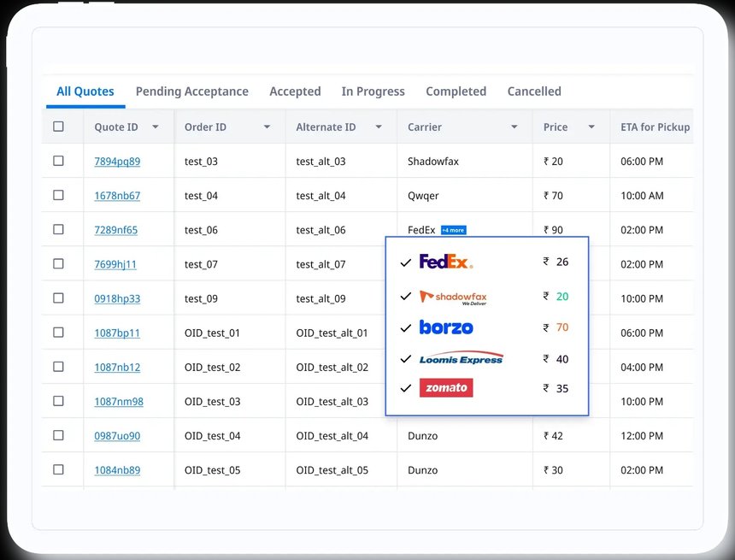Toggle the select-all checkbox in header
This screenshot has height=560, width=735.
tap(58, 127)
